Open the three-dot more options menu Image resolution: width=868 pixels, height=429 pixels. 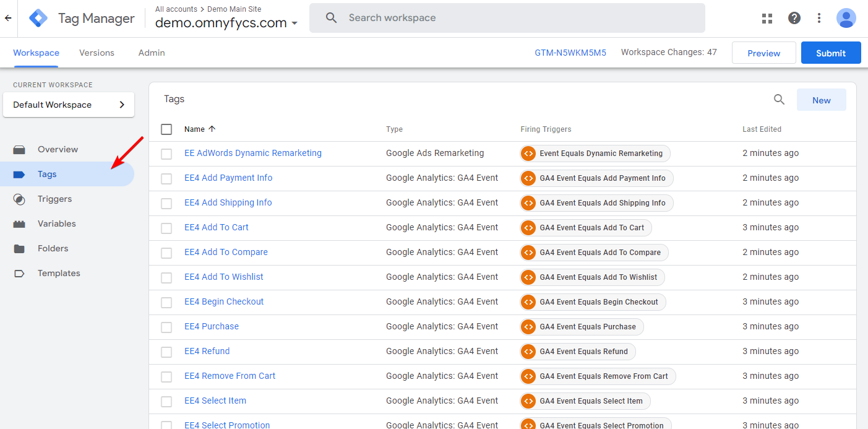(819, 18)
